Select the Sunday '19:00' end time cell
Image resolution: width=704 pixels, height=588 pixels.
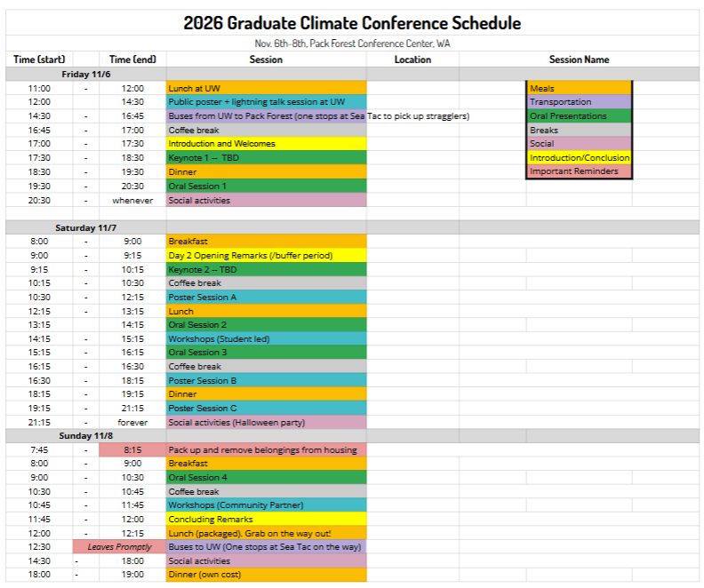[x=132, y=574]
